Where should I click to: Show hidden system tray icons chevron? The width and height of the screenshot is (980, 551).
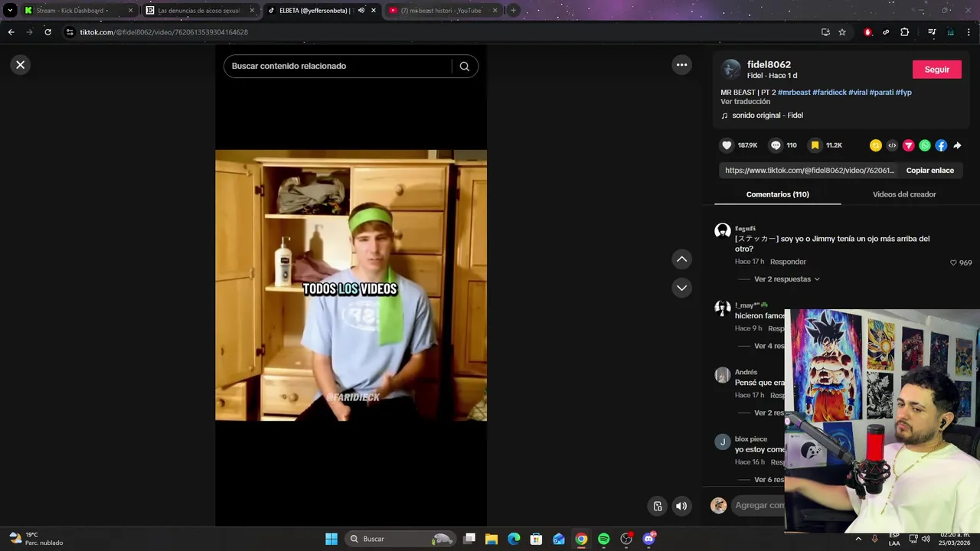pyautogui.click(x=857, y=539)
